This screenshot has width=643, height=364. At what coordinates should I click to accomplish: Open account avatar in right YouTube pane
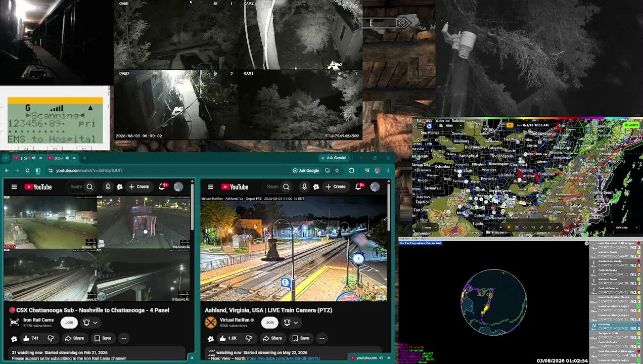click(x=375, y=187)
